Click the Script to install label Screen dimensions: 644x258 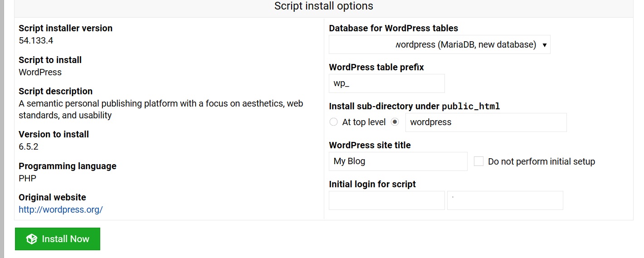point(50,60)
